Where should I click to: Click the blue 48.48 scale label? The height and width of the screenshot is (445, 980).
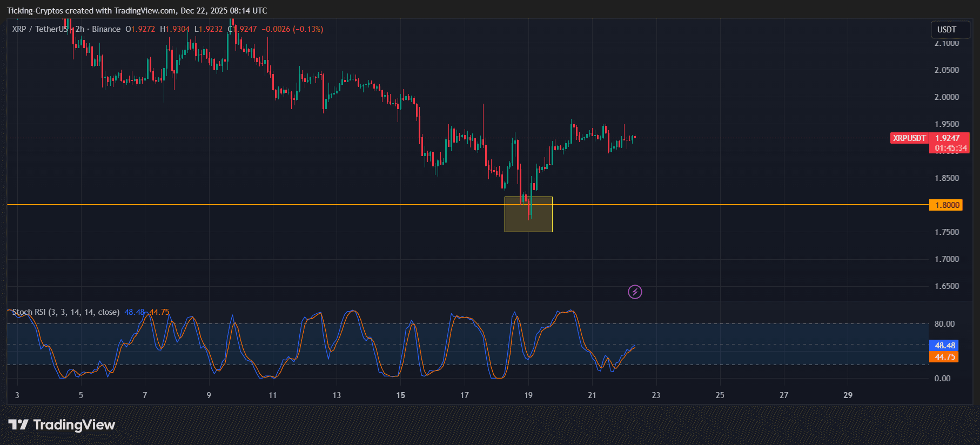944,346
